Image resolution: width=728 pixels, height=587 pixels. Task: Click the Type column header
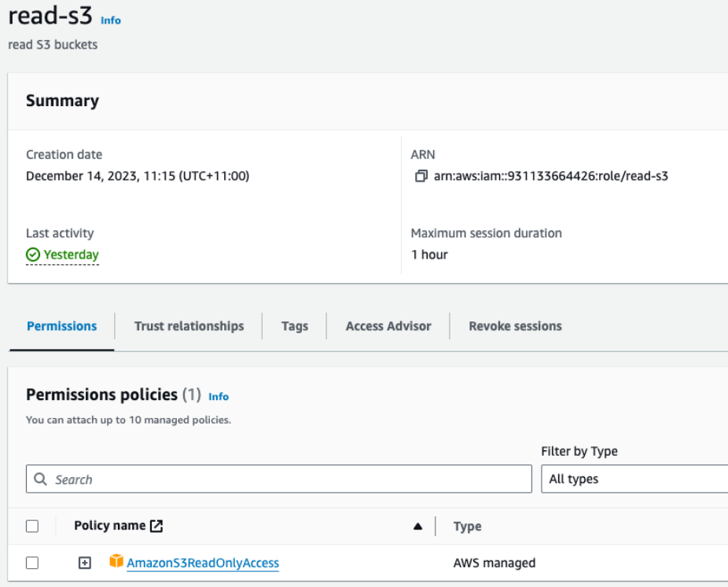[x=468, y=526]
